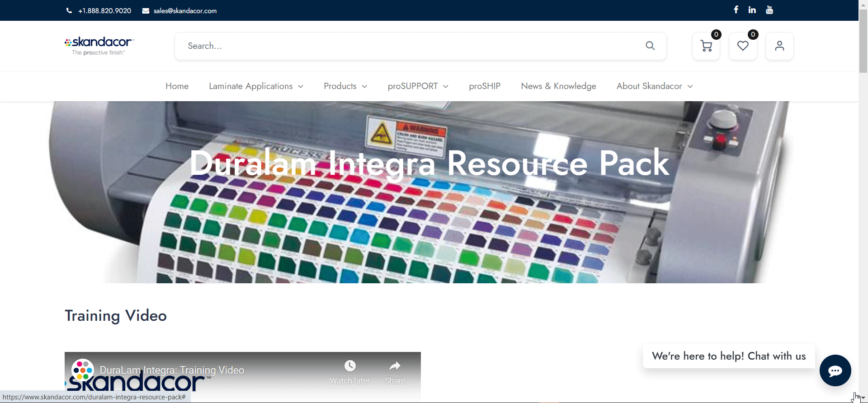Click the 'We're here to help! Chat with us' bubble
Image resolution: width=868 pixels, height=403 pixels.
coord(729,356)
